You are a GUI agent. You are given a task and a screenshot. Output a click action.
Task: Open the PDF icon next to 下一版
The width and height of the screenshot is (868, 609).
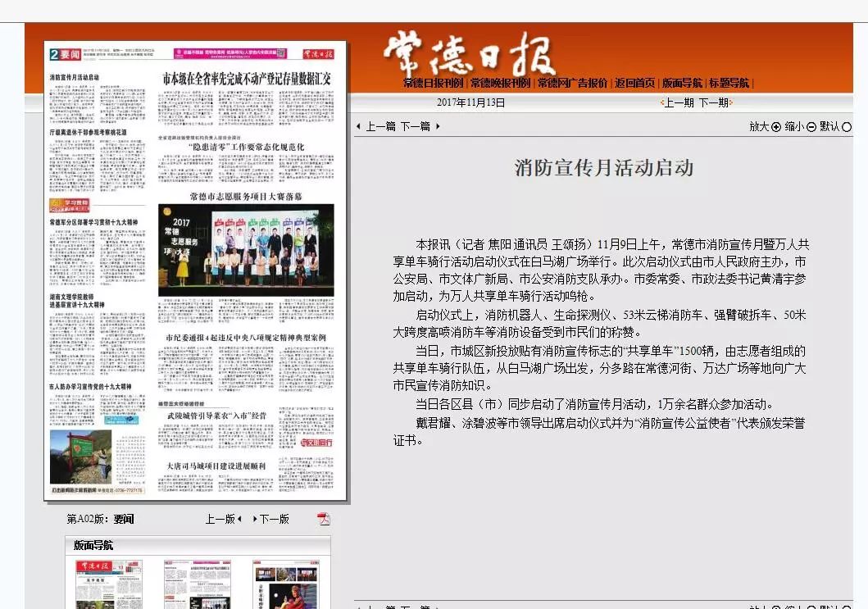point(321,519)
